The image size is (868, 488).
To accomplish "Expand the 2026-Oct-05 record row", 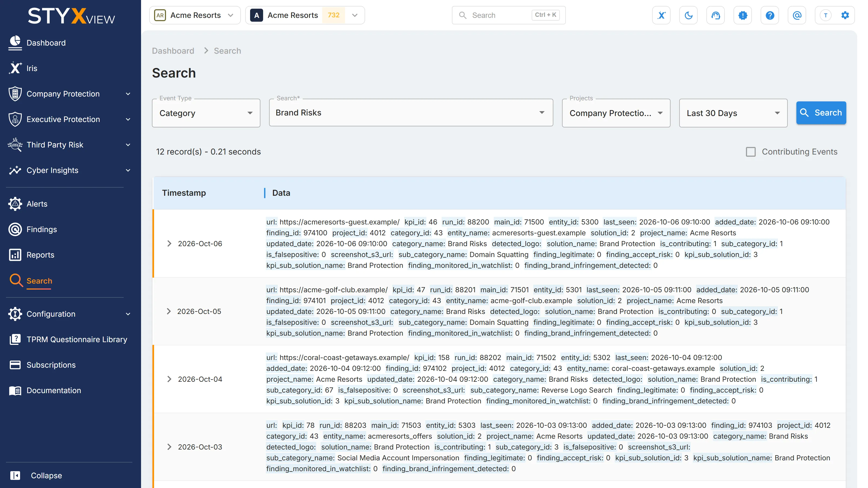I will (x=169, y=312).
